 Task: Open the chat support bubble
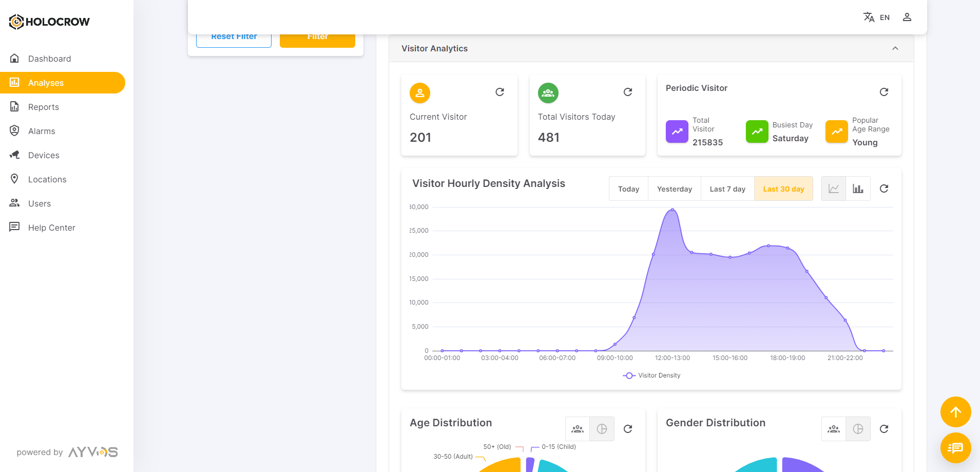click(x=955, y=448)
